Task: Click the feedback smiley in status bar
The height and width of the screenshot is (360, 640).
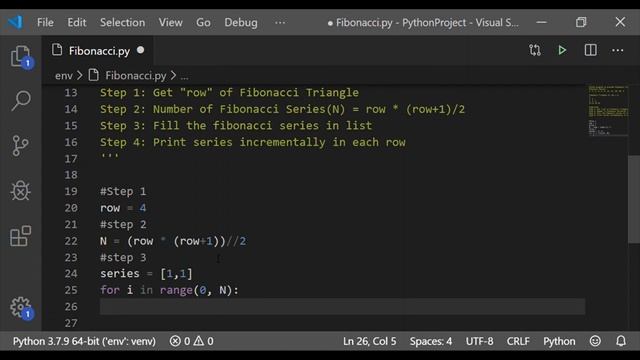Action: [595, 341]
